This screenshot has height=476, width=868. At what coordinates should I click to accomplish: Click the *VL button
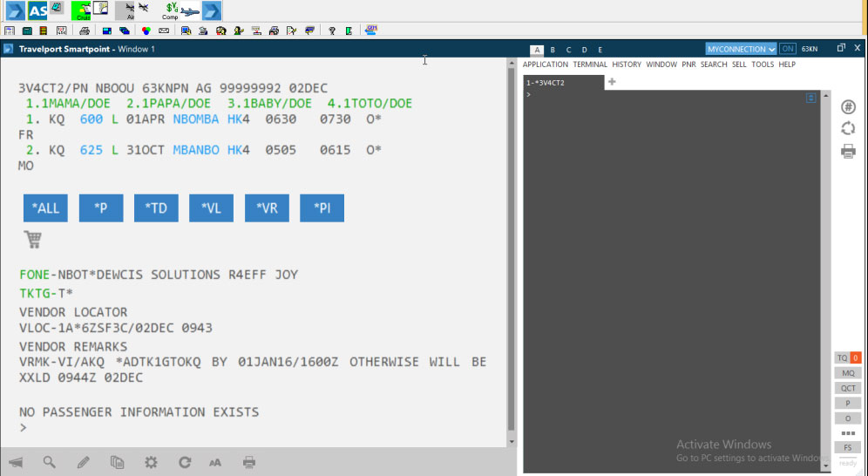211,208
